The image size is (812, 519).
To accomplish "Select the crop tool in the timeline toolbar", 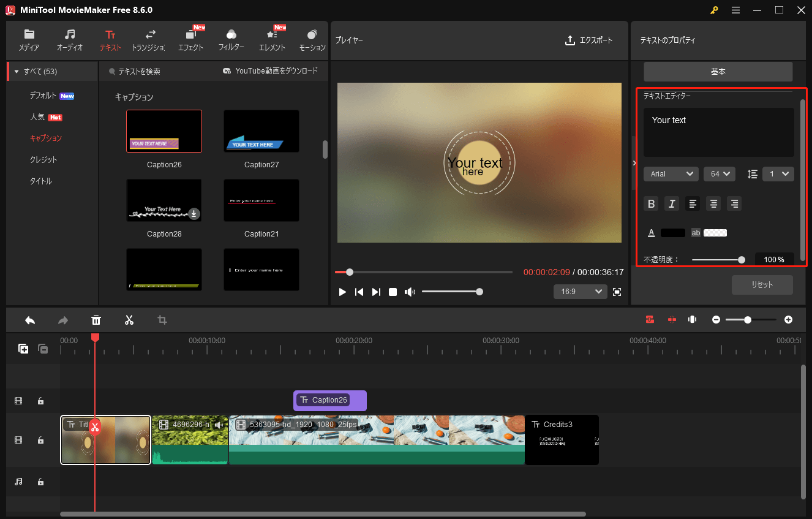I will (162, 319).
